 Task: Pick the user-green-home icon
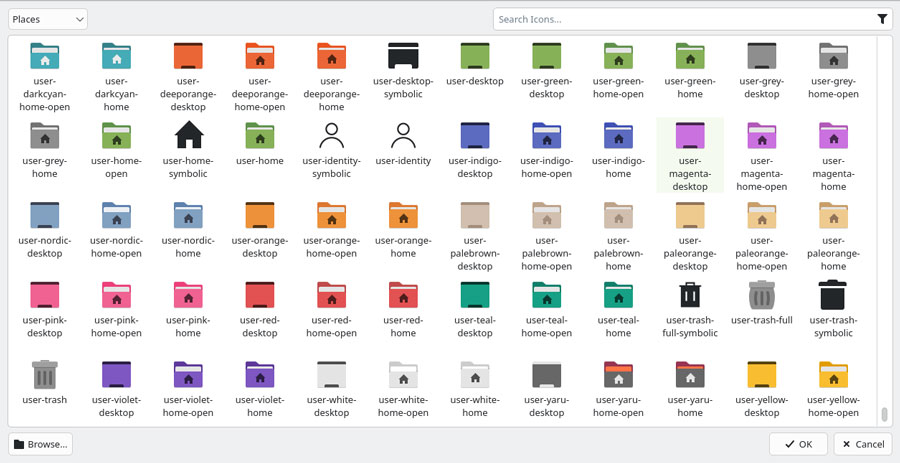coord(690,56)
